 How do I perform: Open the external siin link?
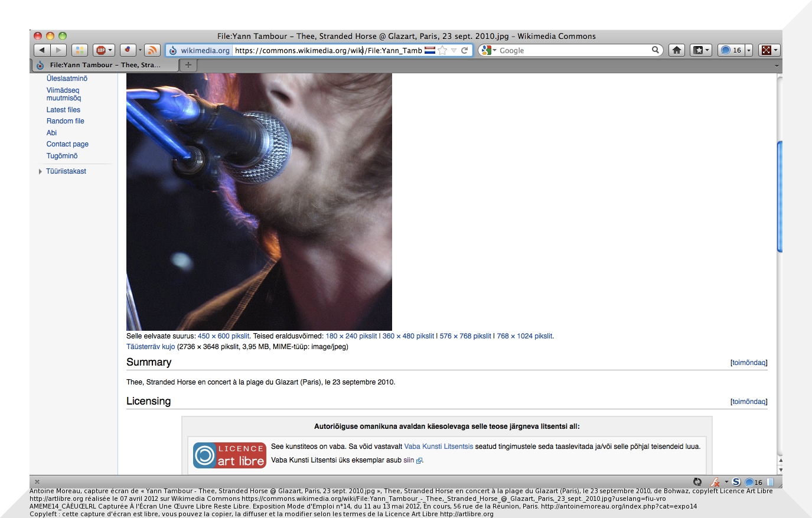pos(413,460)
